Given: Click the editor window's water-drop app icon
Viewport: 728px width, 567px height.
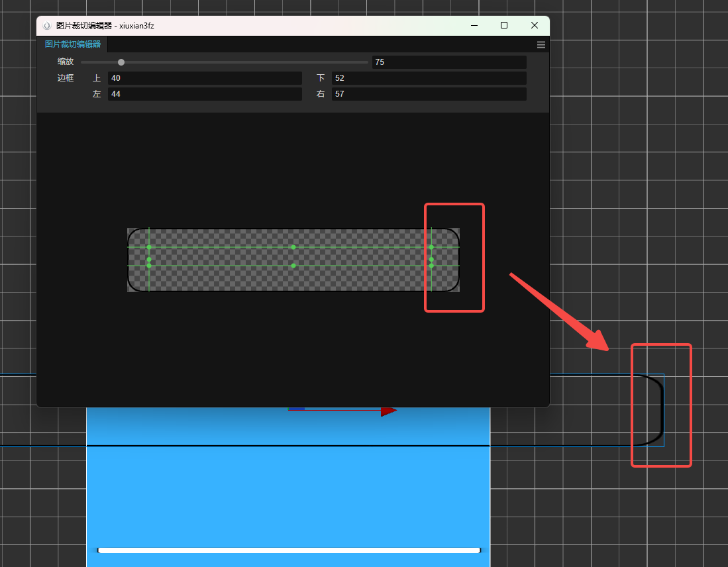Looking at the screenshot, I should (x=47, y=26).
